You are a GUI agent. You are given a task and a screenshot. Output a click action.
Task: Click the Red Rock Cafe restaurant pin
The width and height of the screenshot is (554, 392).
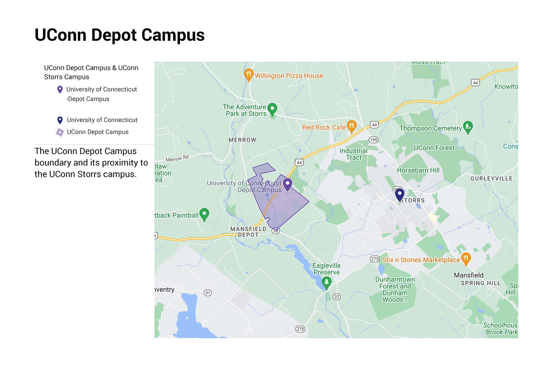[352, 126]
